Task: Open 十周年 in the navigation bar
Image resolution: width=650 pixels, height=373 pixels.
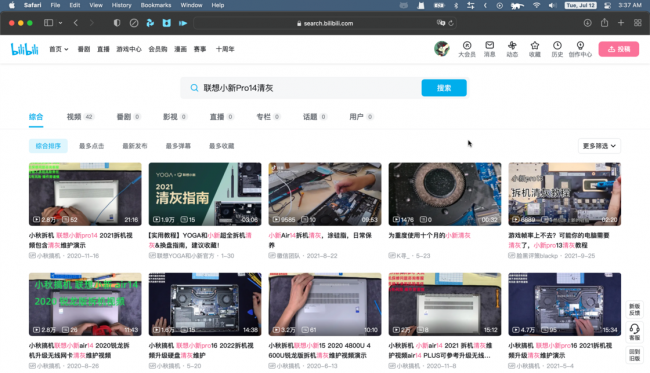Action: point(225,49)
